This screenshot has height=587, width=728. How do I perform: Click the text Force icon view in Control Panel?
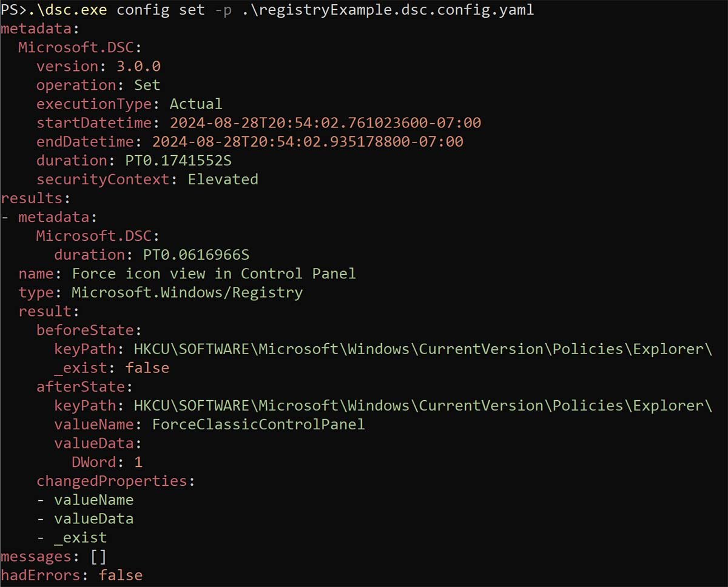point(214,273)
